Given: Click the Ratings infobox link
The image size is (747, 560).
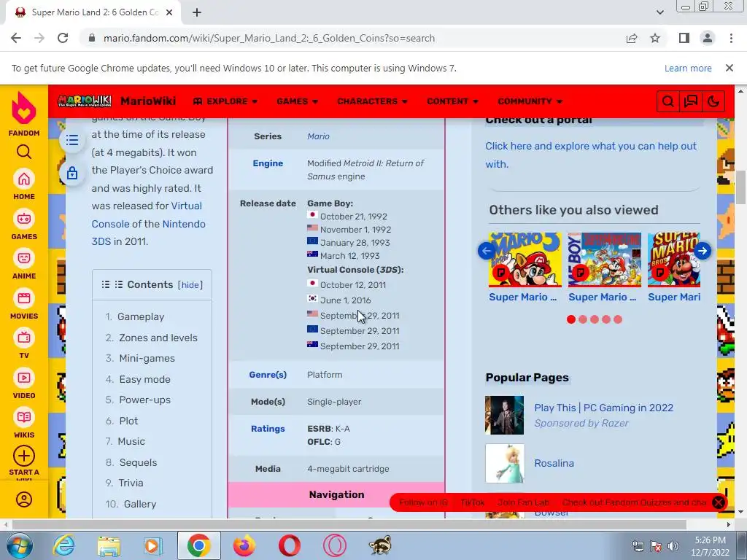Looking at the screenshot, I should click(x=268, y=429).
